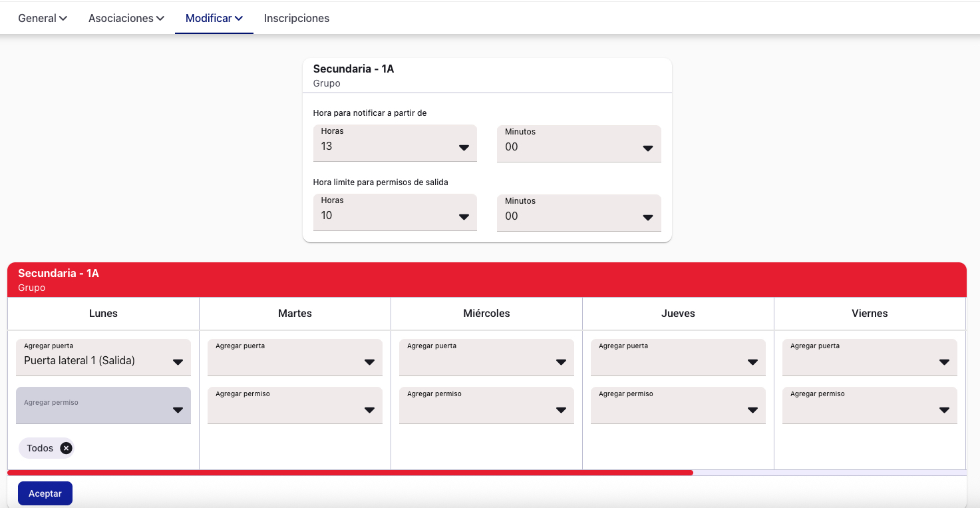Click the Martes Agregar puerta dropdown arrow
Image resolution: width=980 pixels, height=508 pixels.
coord(369,362)
